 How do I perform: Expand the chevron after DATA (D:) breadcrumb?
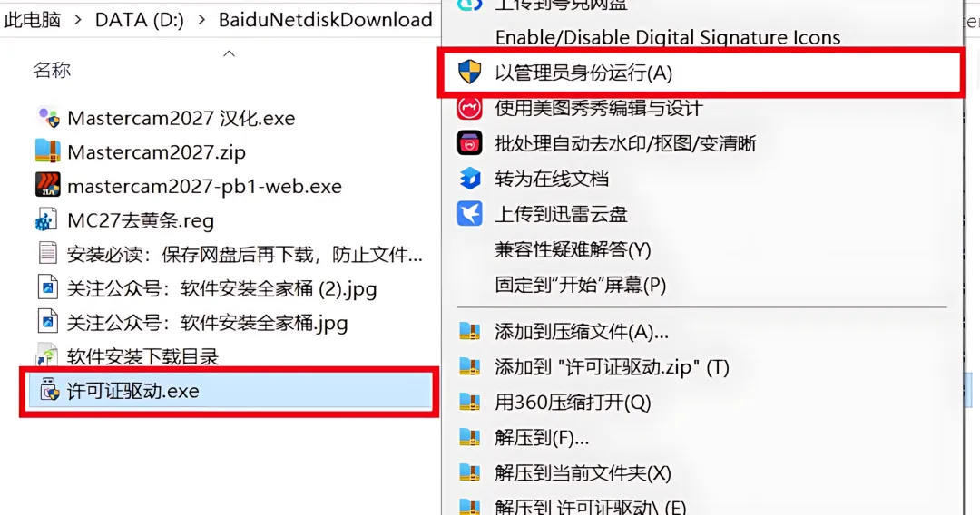(x=201, y=20)
